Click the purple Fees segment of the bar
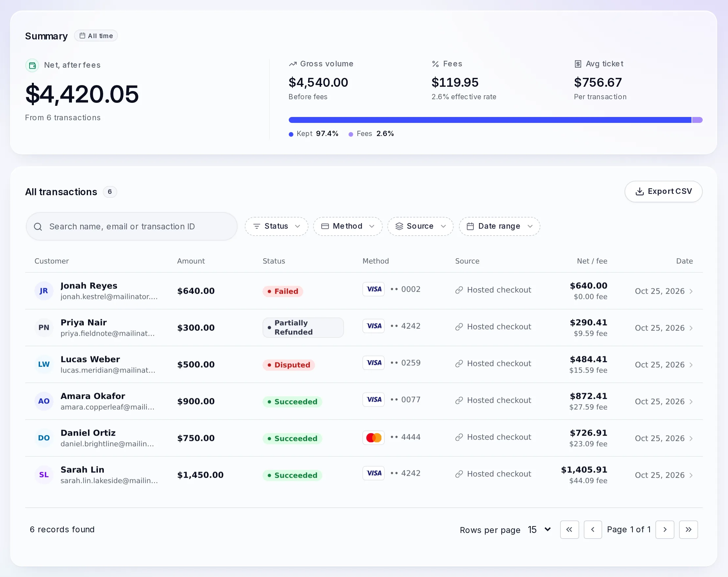The width and height of the screenshot is (728, 577). click(697, 120)
